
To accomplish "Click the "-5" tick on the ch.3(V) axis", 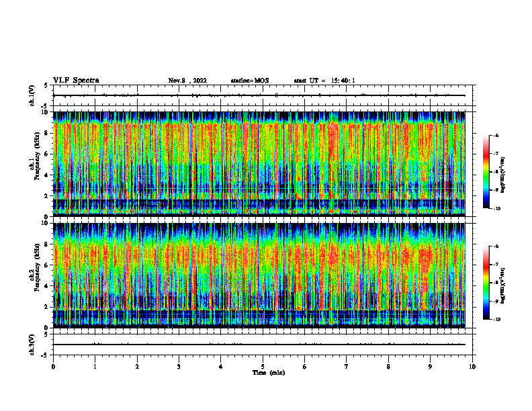I will click(45, 355).
